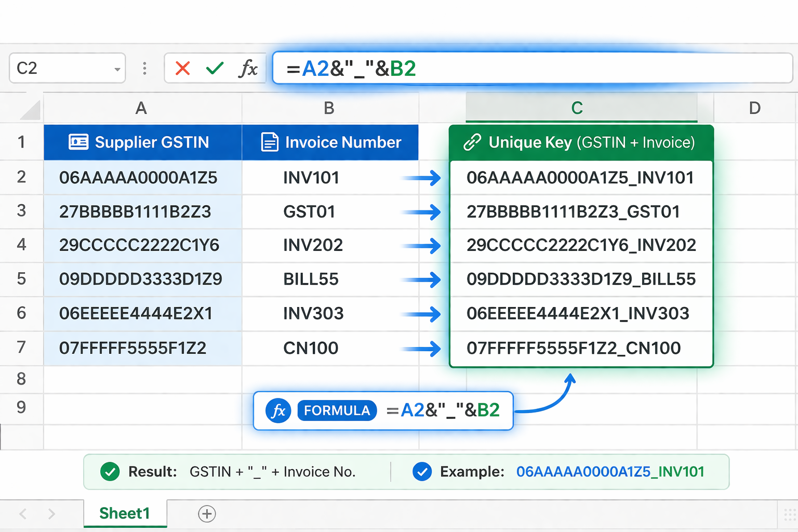Click the green checkmark to accept formula

pos(215,68)
